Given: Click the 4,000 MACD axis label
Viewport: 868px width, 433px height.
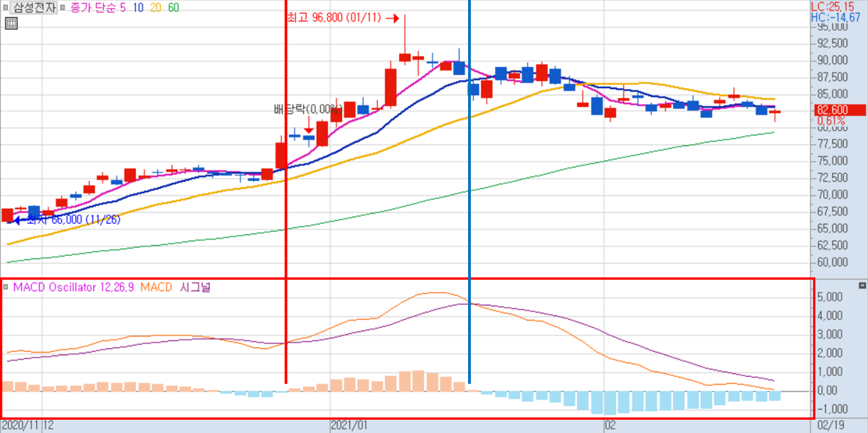Looking at the screenshot, I should (x=830, y=316).
